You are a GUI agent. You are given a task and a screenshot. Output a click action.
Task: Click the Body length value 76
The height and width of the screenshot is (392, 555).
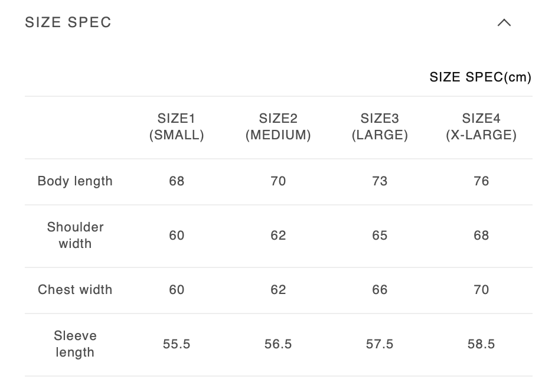click(481, 181)
